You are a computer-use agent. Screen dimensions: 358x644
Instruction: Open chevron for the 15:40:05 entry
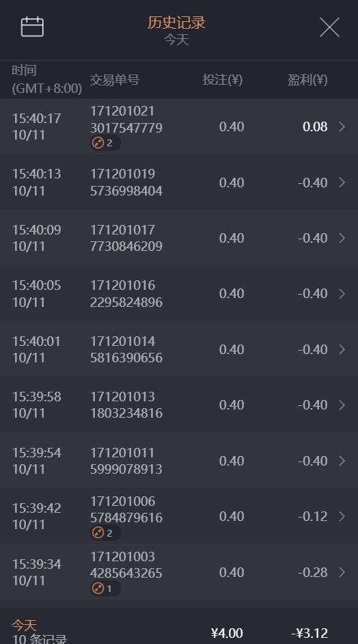(x=342, y=294)
